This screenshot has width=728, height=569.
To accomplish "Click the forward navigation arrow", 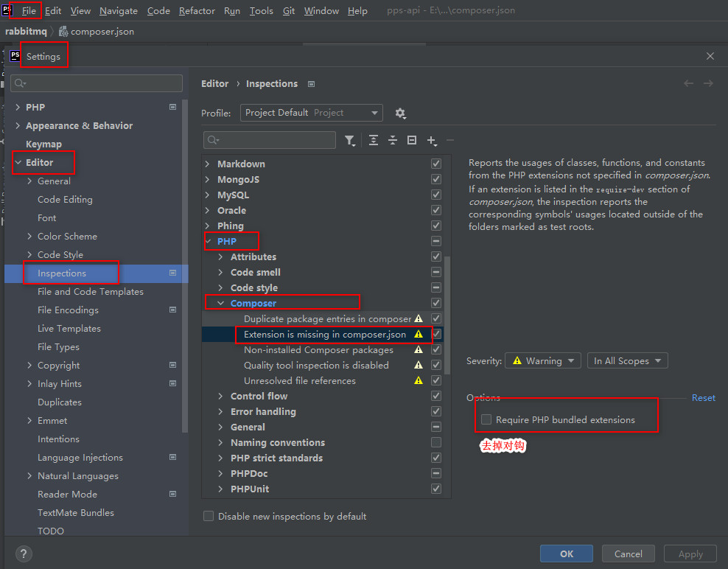I will pyautogui.click(x=708, y=83).
